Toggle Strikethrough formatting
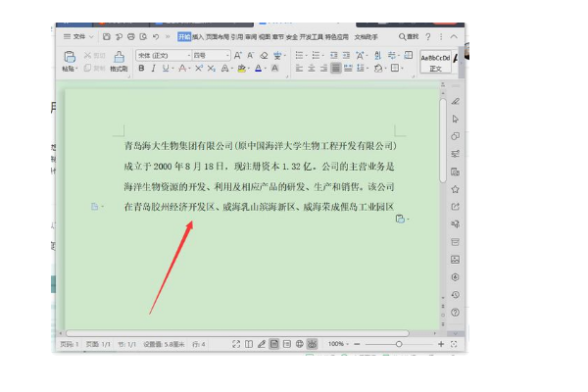588x392 pixels. click(x=182, y=68)
